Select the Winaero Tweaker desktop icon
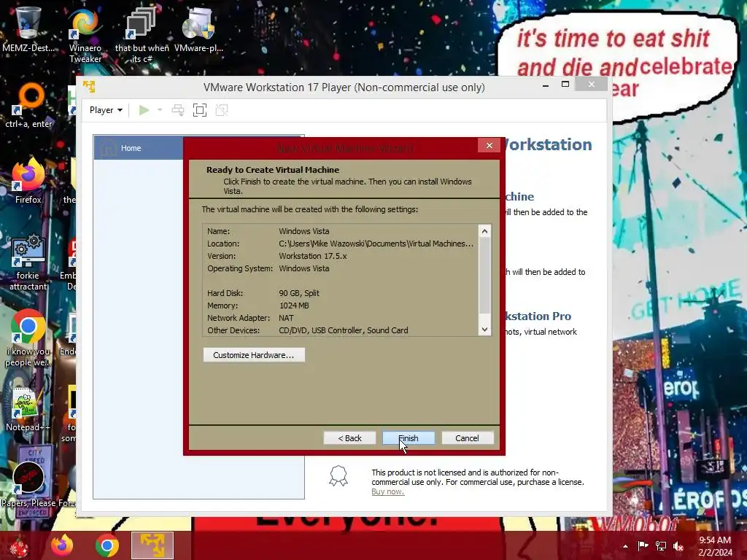This screenshot has width=747, height=560. coord(85,36)
